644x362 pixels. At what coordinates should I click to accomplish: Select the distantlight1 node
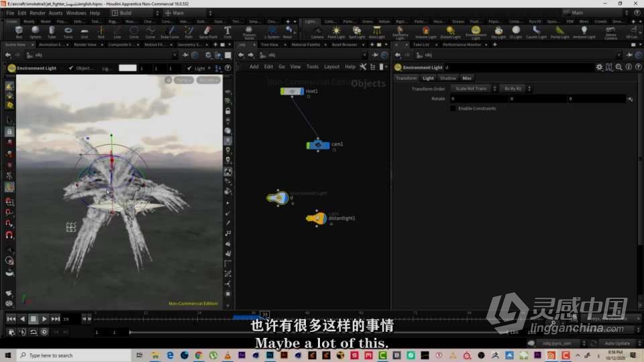click(x=317, y=219)
